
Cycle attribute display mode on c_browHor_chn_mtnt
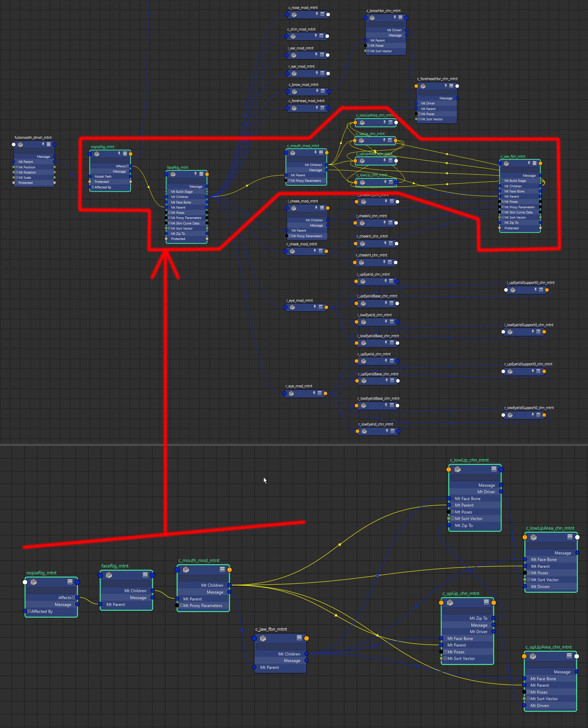[400, 17]
